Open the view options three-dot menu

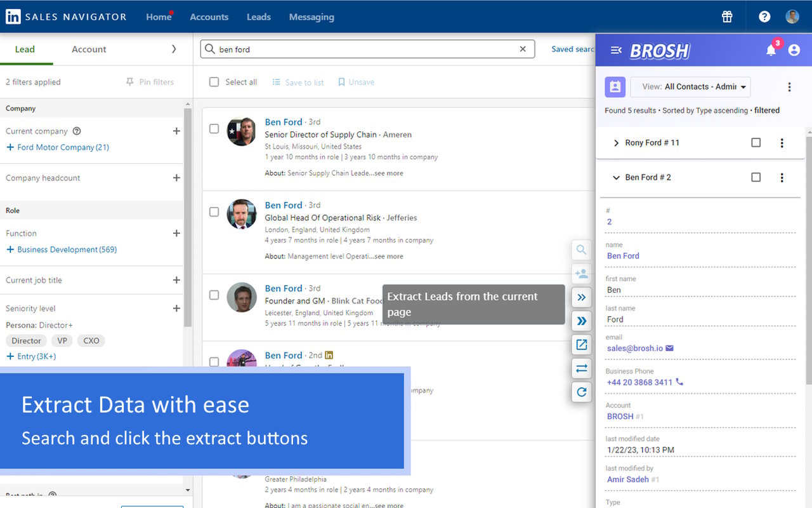789,87
